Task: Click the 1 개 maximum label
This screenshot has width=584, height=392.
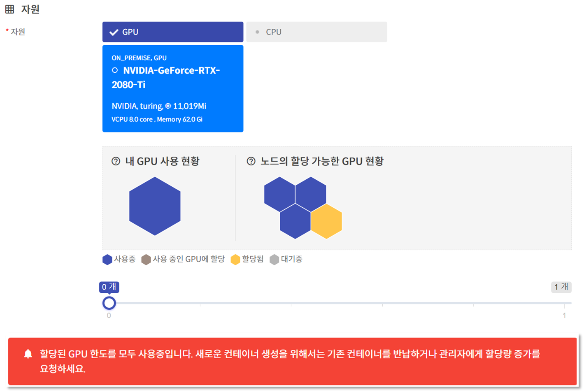Action: coord(561,287)
